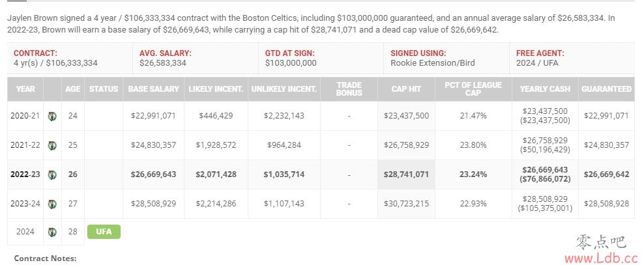The height and width of the screenshot is (265, 644).
Task: Click the FREE AGENT 2024 / UFA summary box
Action: (572, 58)
